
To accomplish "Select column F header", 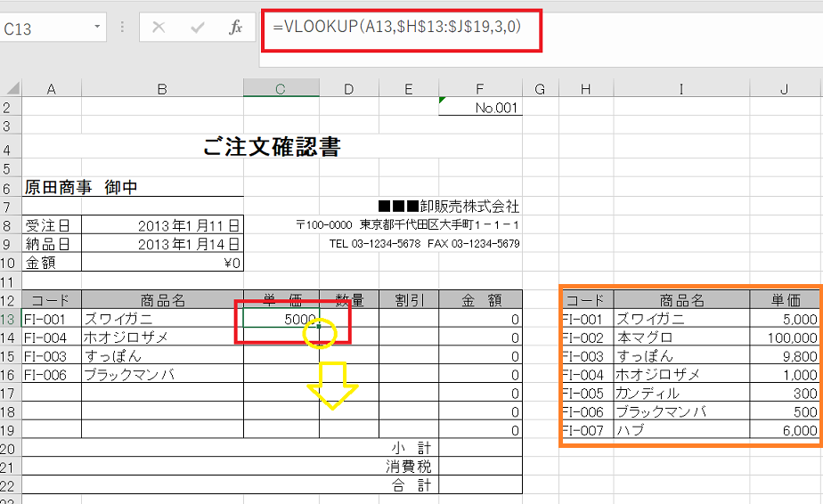I will (480, 89).
